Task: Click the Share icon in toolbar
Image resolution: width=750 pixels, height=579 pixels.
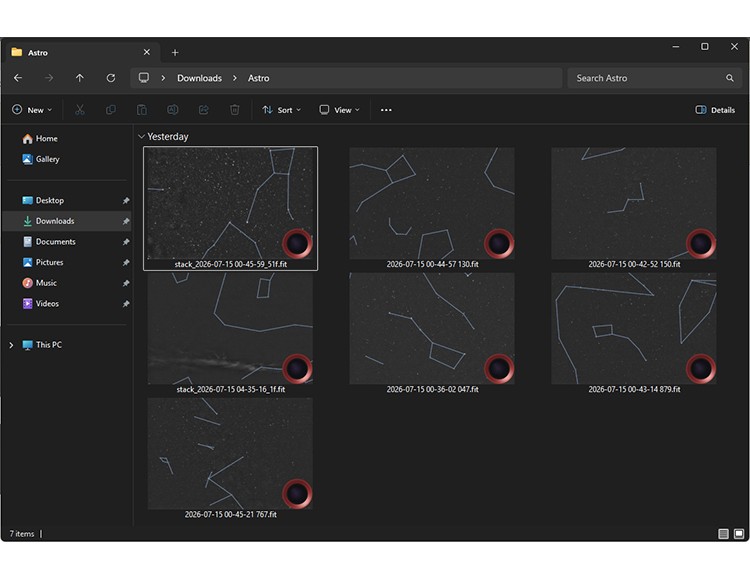Action: [204, 110]
